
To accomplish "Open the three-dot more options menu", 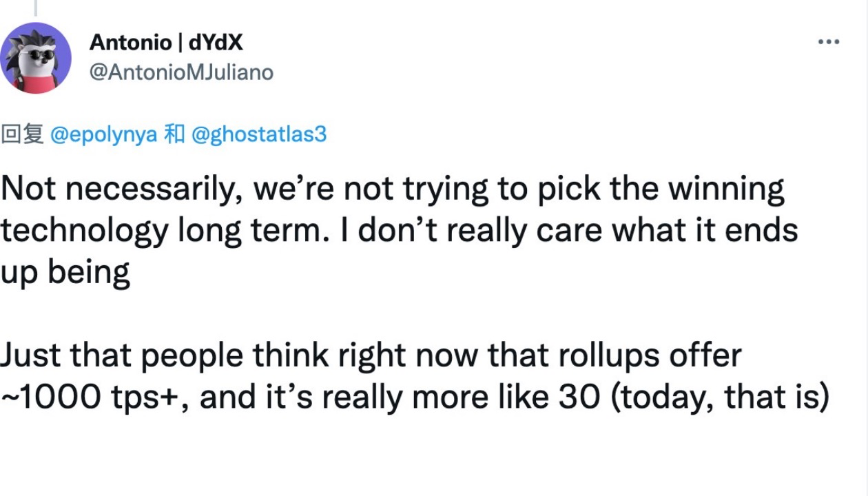I will coord(829,43).
